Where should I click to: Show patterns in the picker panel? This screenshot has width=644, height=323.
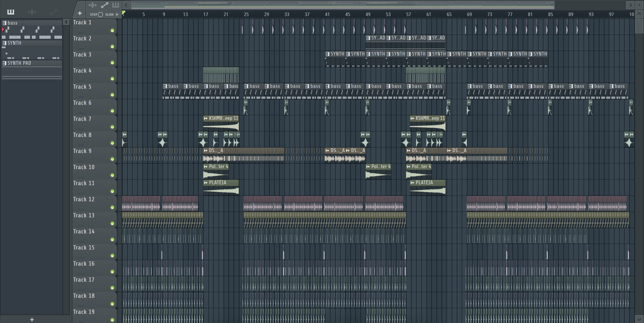tap(11, 12)
